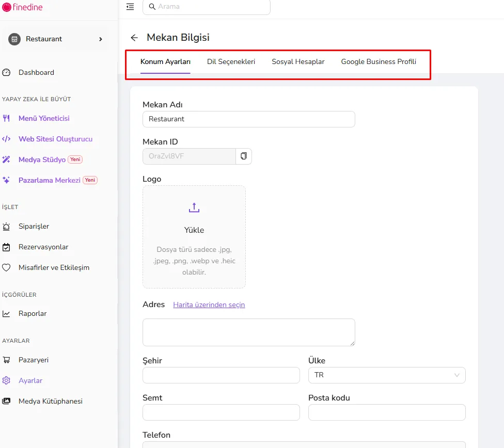Open the Dashboard page

click(x=36, y=72)
